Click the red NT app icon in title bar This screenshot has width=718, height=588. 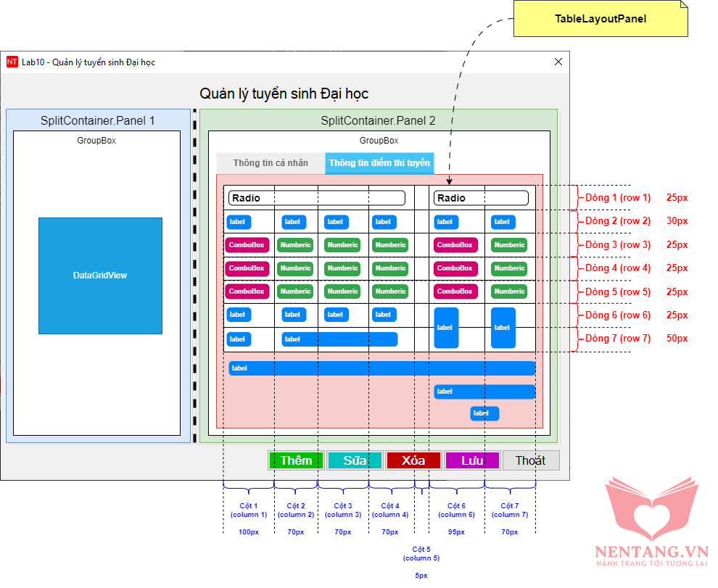coord(12,62)
